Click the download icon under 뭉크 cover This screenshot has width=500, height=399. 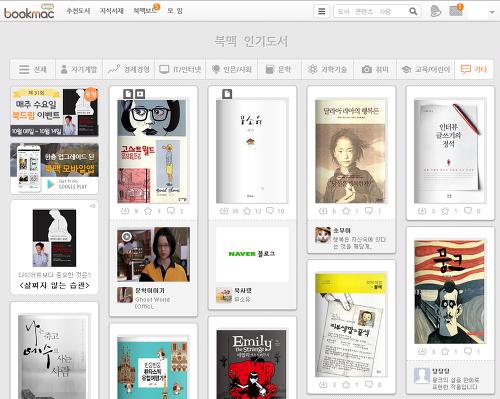coord(422,351)
